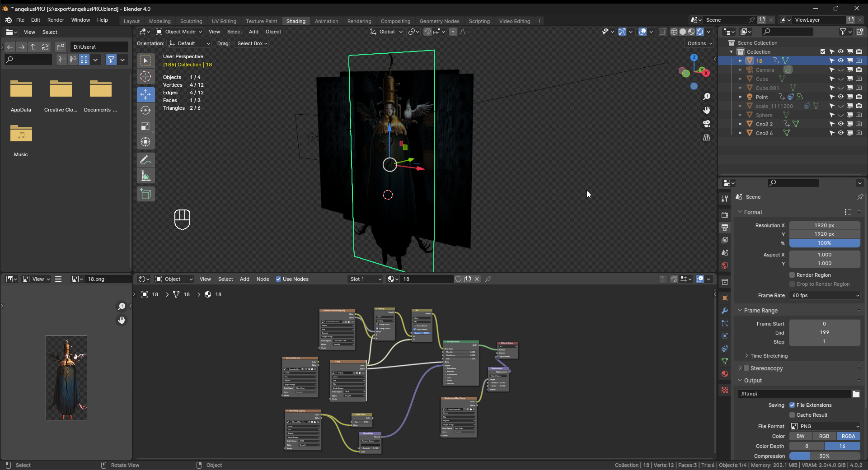Collapse the Format panel

[x=753, y=212]
